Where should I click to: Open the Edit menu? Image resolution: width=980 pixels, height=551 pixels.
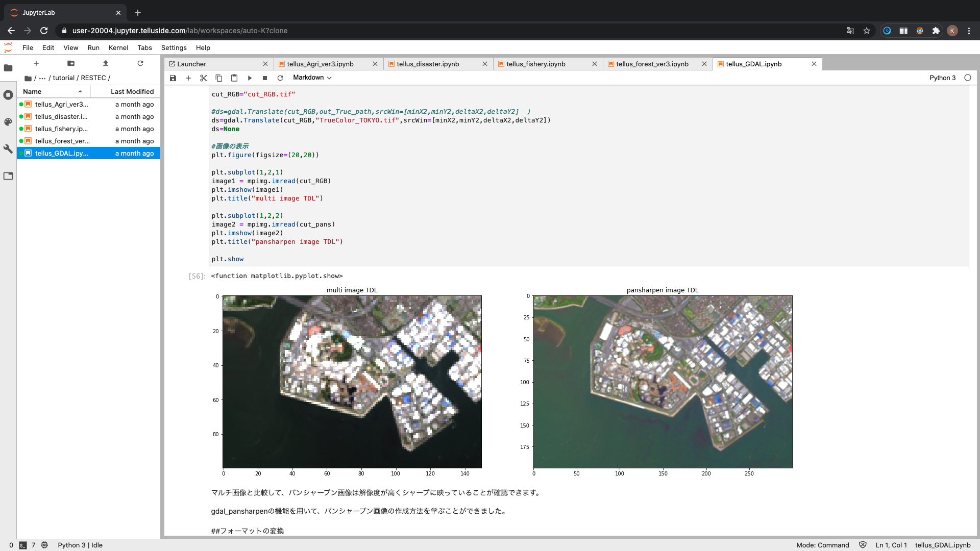coord(48,47)
